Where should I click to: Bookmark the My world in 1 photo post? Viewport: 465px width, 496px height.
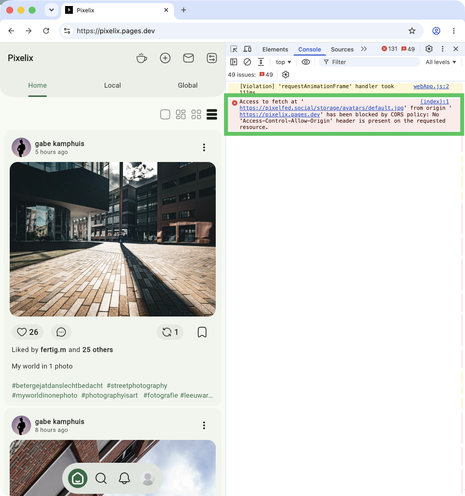point(202,332)
